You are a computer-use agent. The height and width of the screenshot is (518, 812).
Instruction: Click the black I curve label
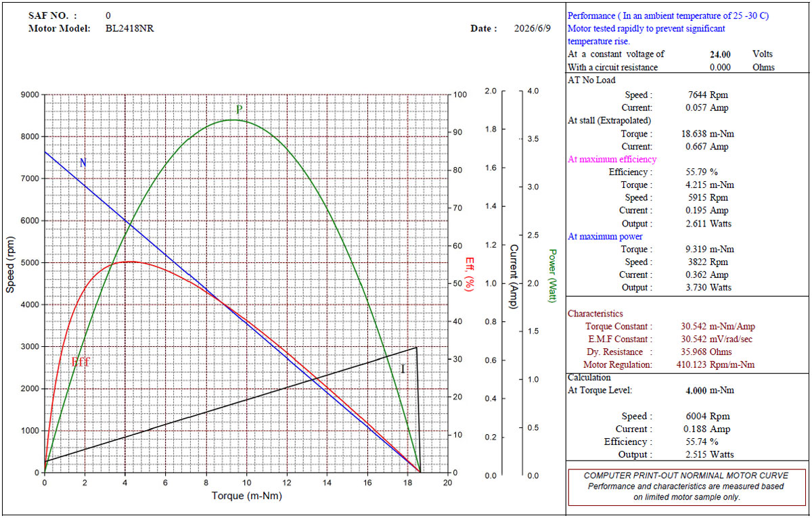(403, 369)
